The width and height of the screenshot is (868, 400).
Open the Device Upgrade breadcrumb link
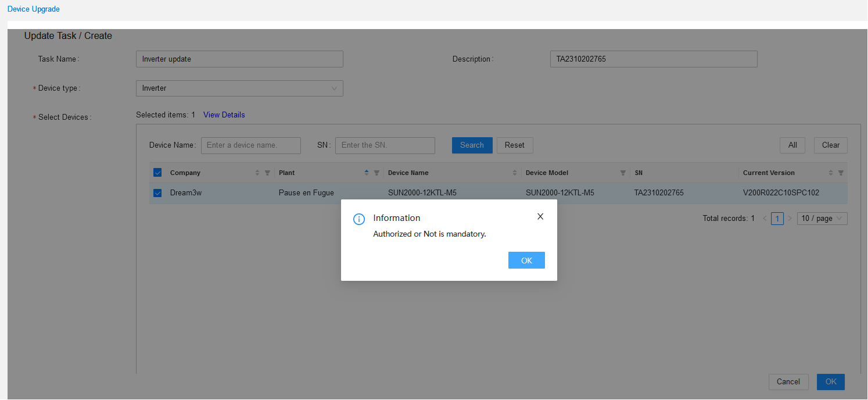point(34,9)
